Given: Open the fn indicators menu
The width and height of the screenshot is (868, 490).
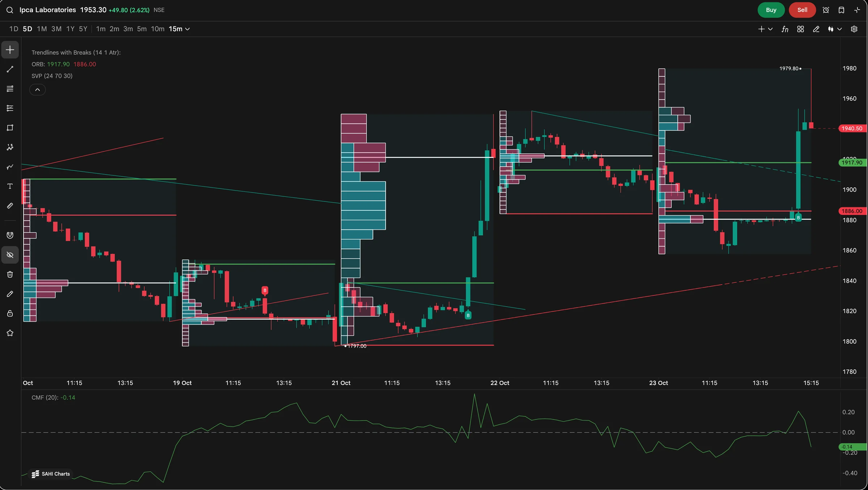Looking at the screenshot, I should [x=785, y=29].
